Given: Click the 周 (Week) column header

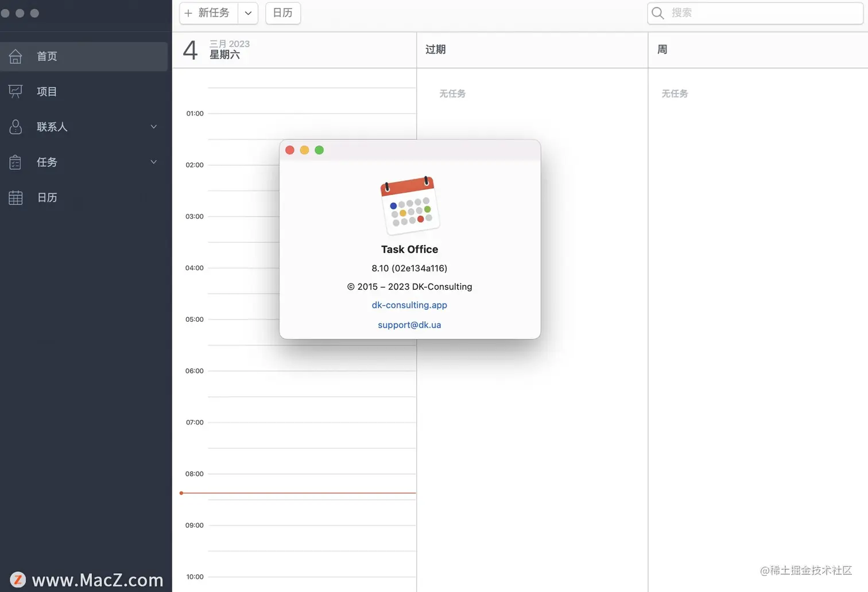Looking at the screenshot, I should pos(662,49).
